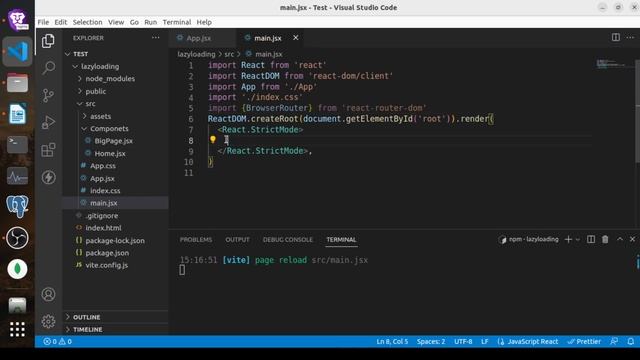
Task: Collapse the src folder
Action: click(x=90, y=104)
